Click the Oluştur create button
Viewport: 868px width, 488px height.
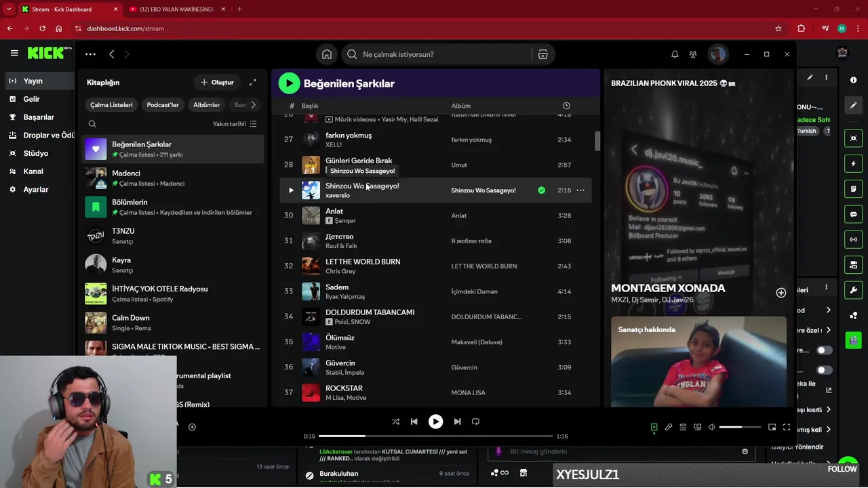pos(217,82)
